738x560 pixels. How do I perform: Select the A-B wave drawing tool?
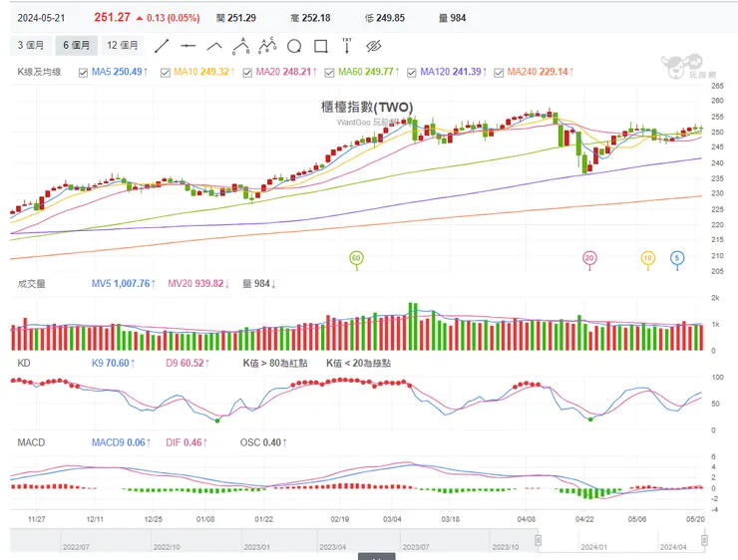[240, 46]
